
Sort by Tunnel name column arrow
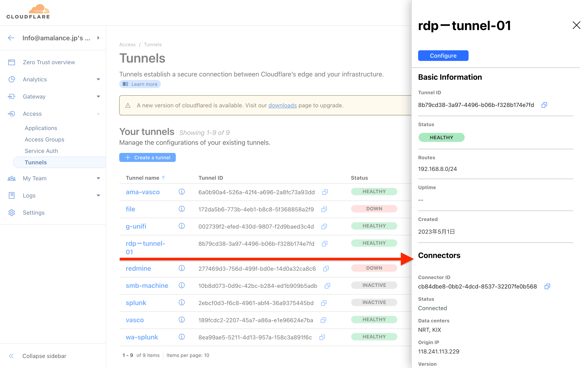point(163,178)
